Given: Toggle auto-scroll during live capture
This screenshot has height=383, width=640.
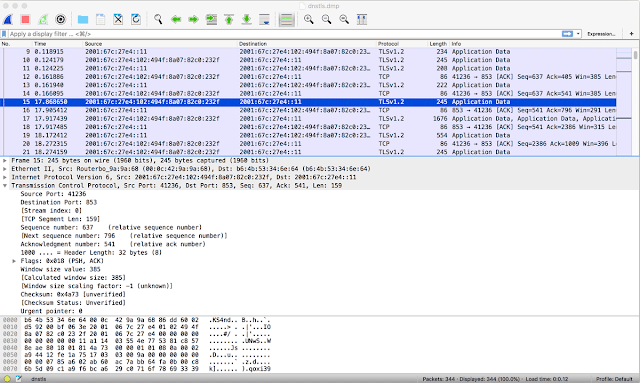Looking at the screenshot, I should 264,19.
